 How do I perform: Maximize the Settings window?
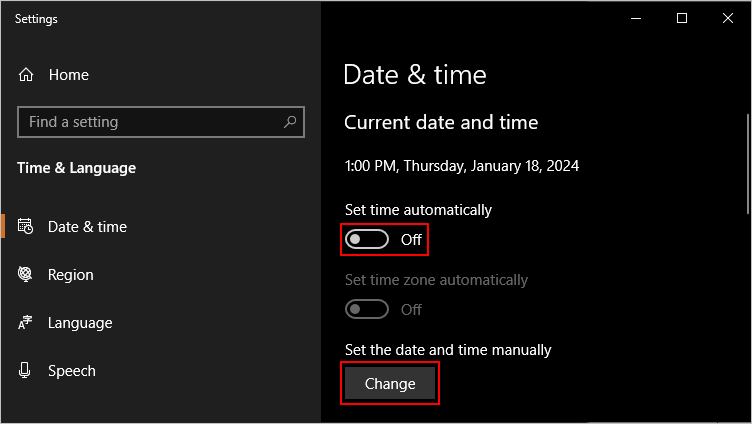point(681,18)
